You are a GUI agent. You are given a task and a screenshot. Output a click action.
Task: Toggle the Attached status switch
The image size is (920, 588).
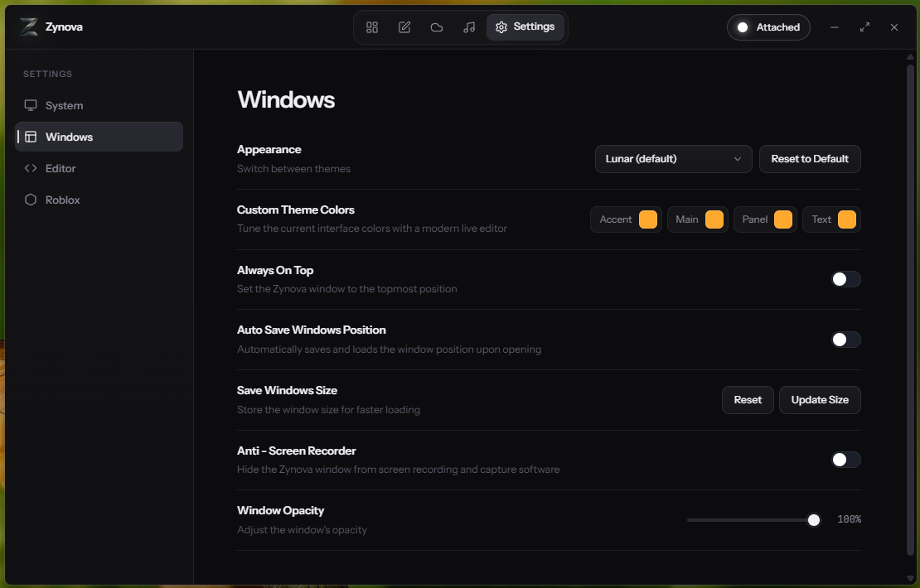[768, 27]
